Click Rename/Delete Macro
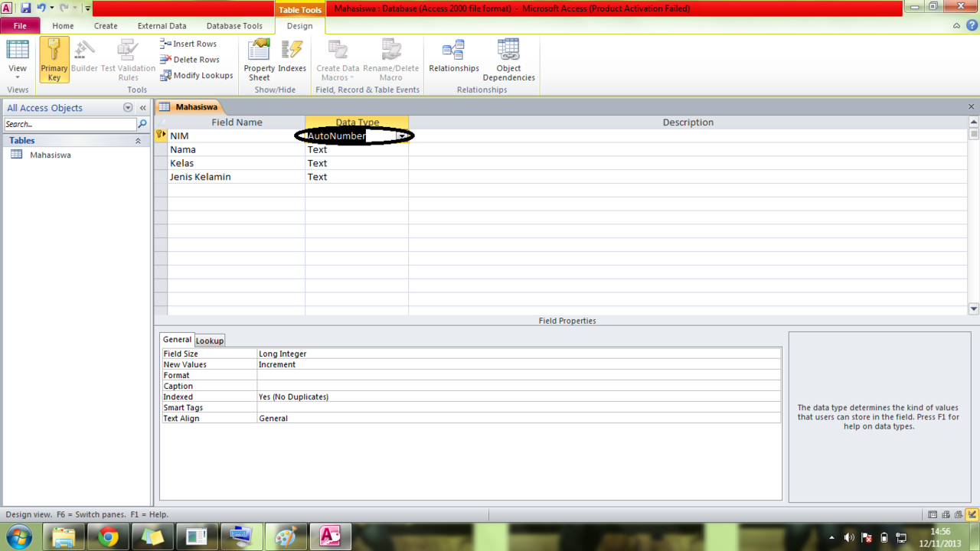 391,60
